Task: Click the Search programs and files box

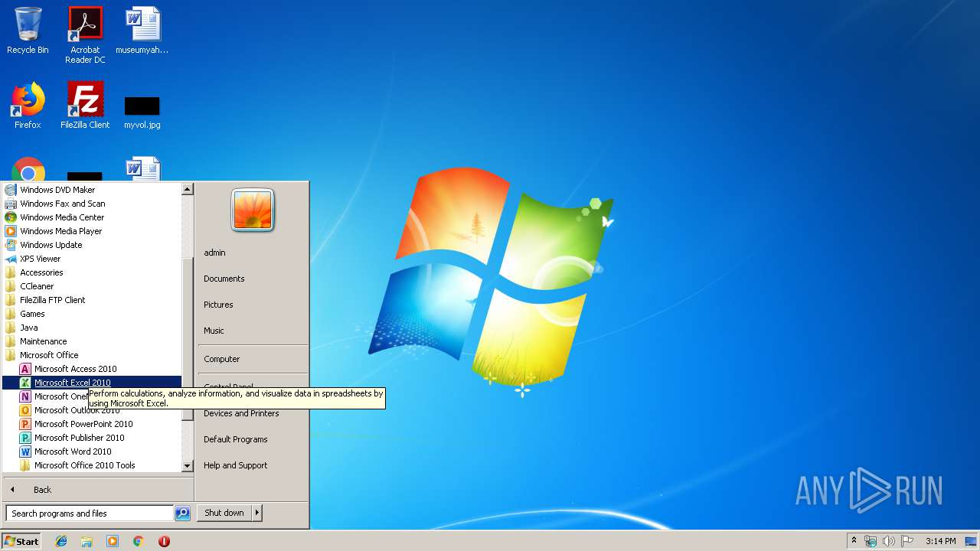Action: pyautogui.click(x=90, y=514)
